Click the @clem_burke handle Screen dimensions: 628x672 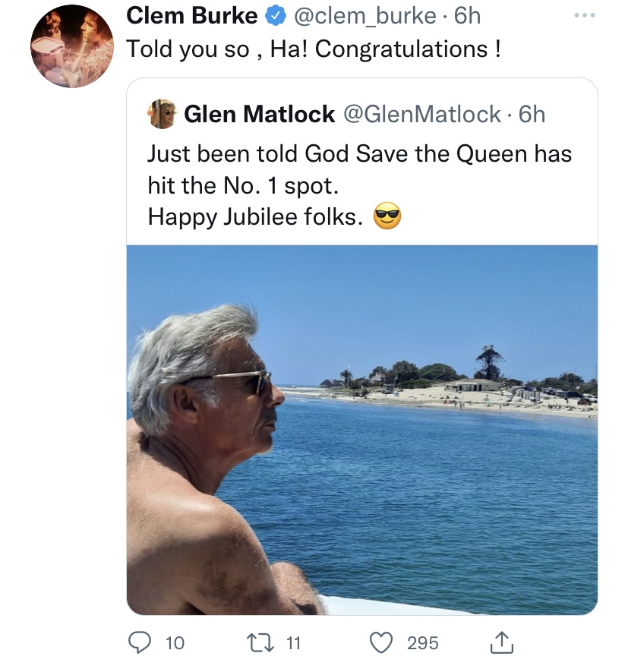(361, 15)
